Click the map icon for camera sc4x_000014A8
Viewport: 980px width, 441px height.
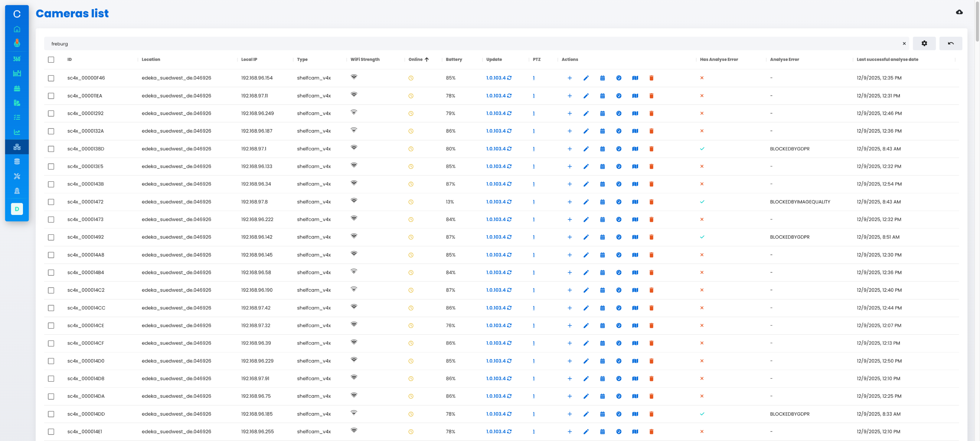pyautogui.click(x=635, y=255)
